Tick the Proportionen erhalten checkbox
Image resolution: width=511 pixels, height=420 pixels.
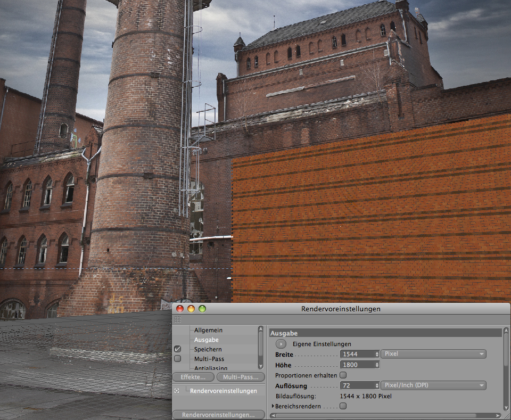(x=343, y=375)
